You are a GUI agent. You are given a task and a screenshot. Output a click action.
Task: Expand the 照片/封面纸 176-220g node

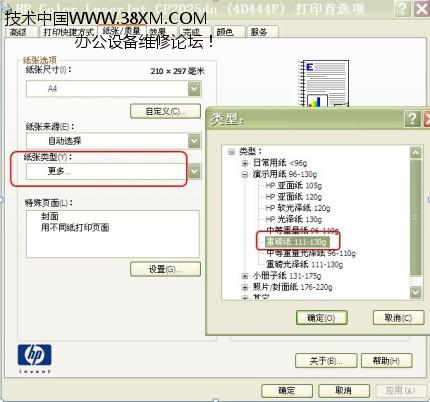pos(245,287)
